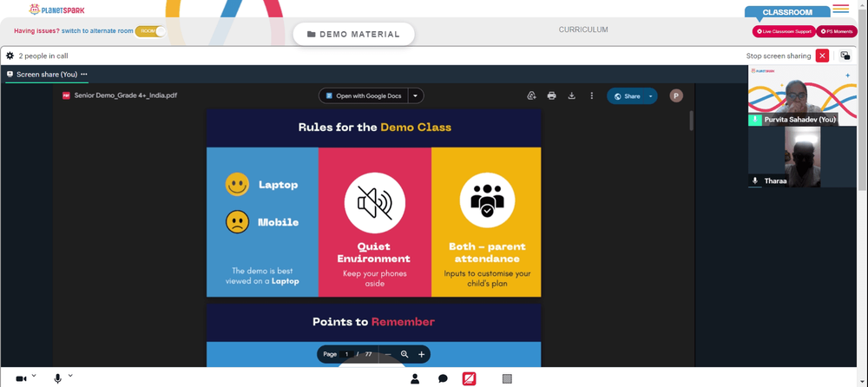Click the '2 people in call' text
Viewport: 868px width, 387px height.
click(43, 56)
